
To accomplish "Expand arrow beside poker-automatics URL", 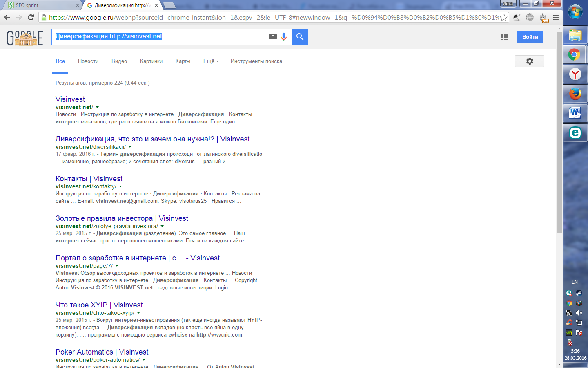I will point(144,360).
